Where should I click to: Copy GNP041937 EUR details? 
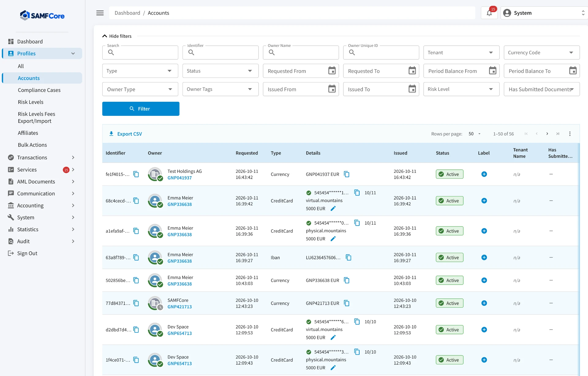click(347, 174)
